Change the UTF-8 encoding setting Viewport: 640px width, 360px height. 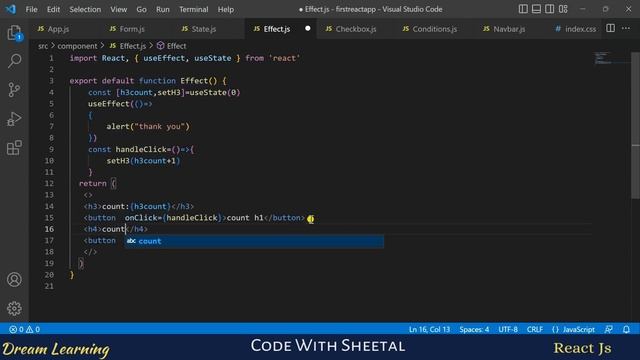(x=508, y=329)
